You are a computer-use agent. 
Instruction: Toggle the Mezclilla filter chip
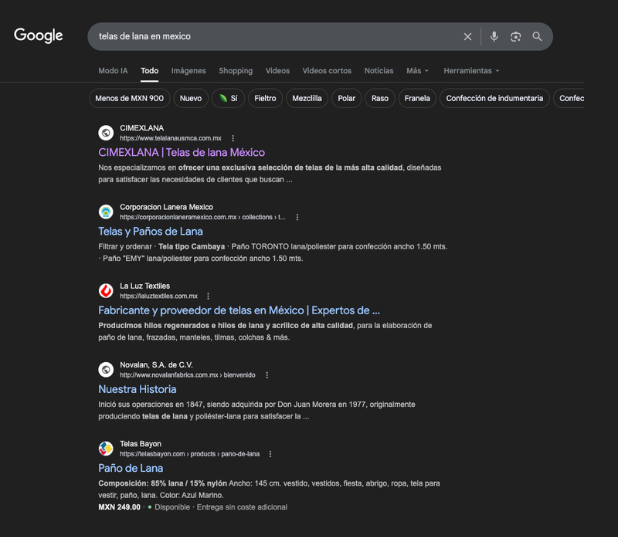click(x=307, y=98)
